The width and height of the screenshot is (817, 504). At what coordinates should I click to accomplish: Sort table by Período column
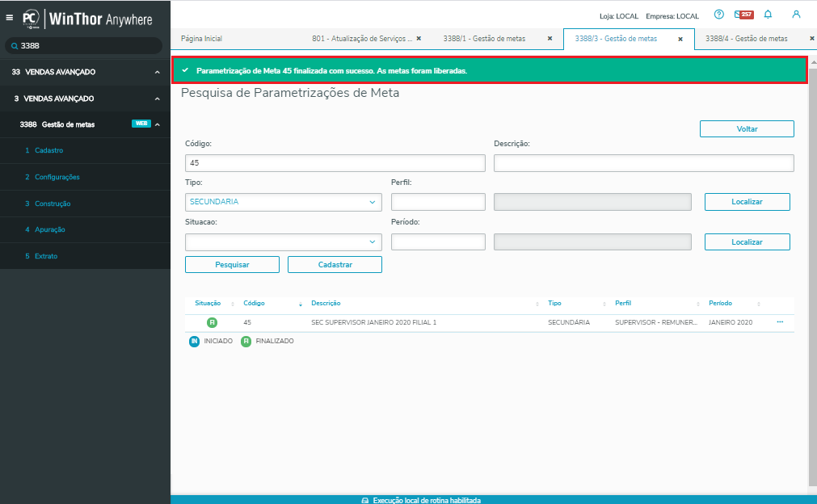(759, 304)
